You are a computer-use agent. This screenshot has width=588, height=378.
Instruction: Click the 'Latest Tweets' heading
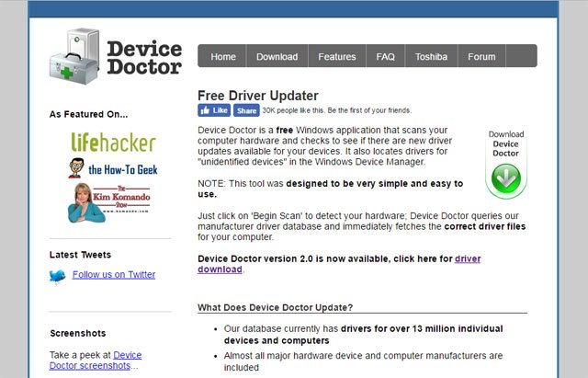(80, 255)
